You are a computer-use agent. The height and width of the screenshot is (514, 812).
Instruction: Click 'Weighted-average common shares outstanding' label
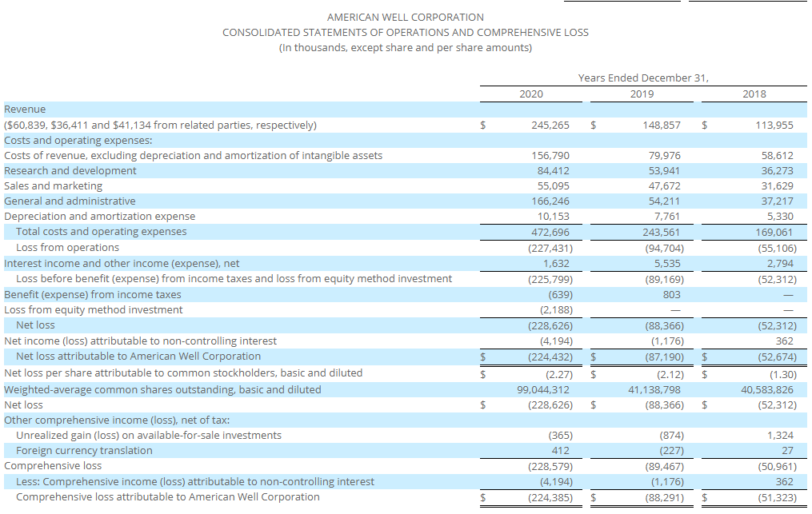click(x=162, y=390)
